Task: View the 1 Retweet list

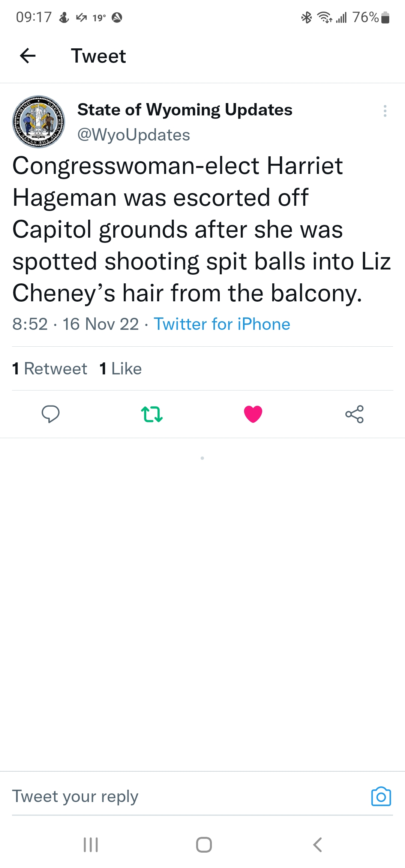Action: [49, 369]
